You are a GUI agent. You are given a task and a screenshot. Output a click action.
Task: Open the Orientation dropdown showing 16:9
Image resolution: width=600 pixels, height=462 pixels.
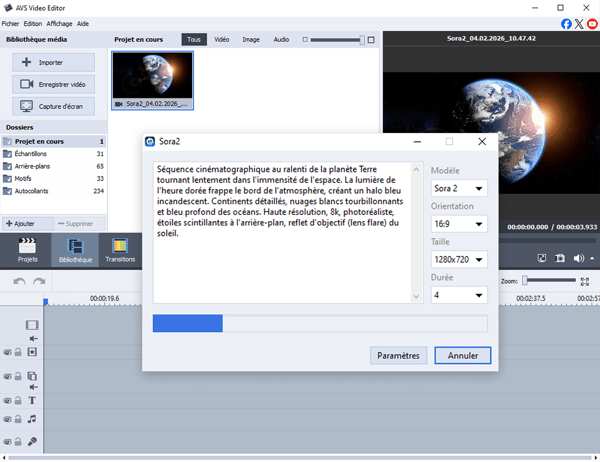(x=459, y=224)
